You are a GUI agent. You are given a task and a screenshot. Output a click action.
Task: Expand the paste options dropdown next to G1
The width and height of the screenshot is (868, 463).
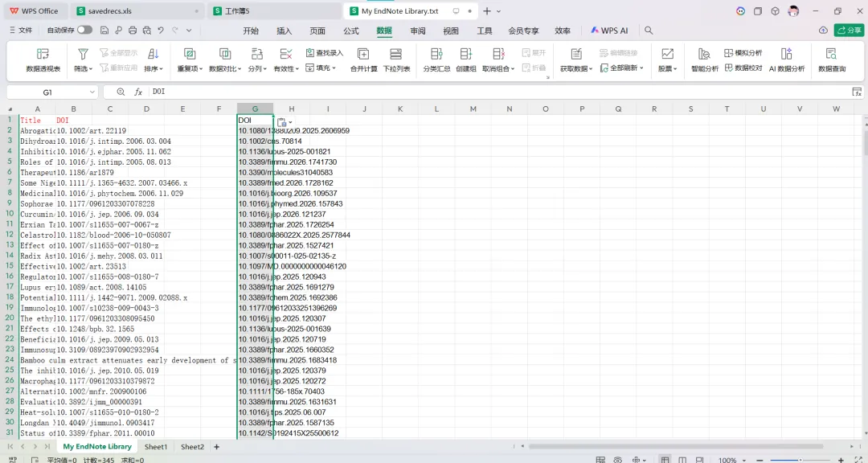coord(291,122)
